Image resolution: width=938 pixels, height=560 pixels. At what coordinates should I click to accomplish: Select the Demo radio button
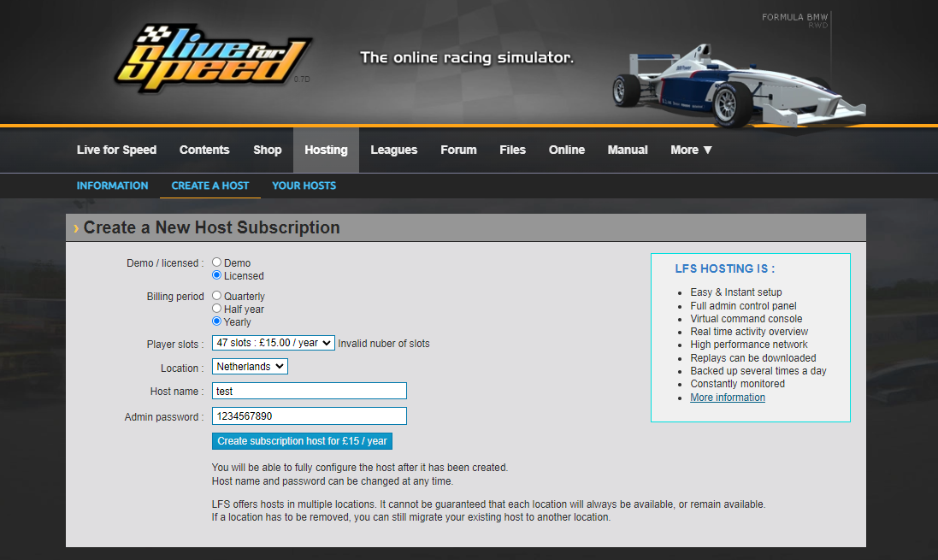point(216,262)
